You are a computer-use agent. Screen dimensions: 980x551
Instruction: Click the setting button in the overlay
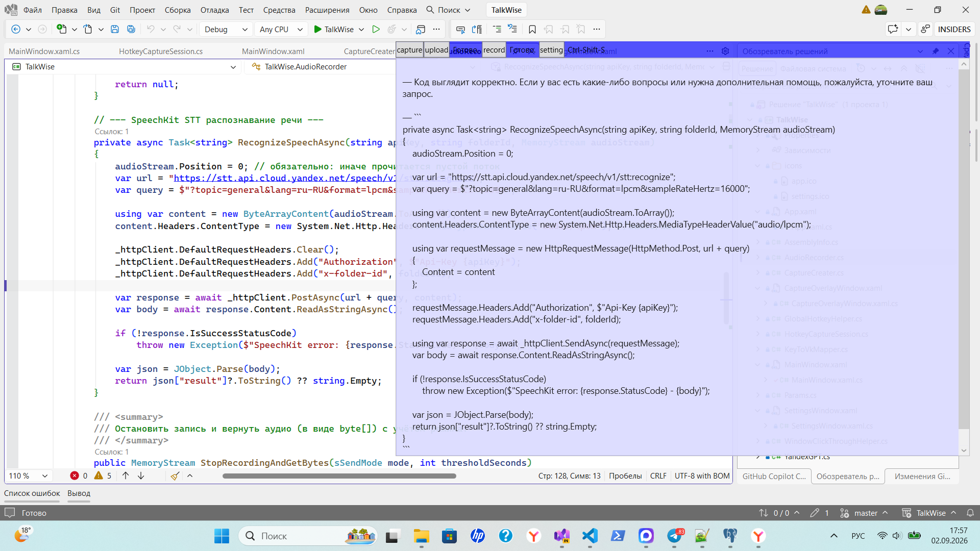point(551,50)
